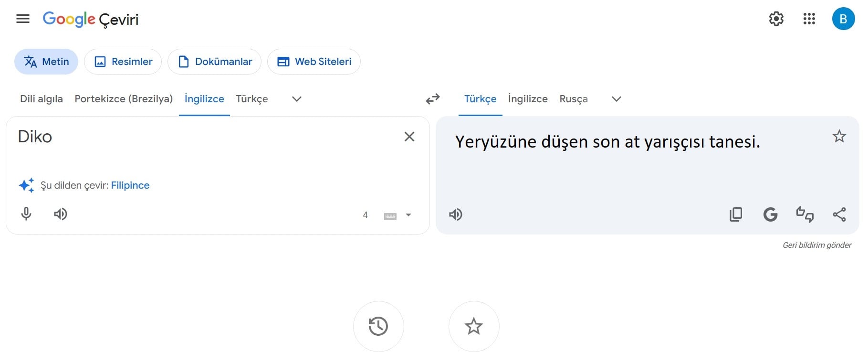This screenshot has width=868, height=352.
Task: Open the main hamburger menu
Action: pos(23,19)
